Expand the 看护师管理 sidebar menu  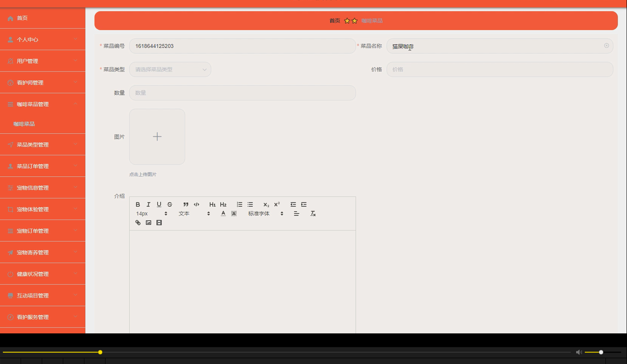(x=43, y=82)
